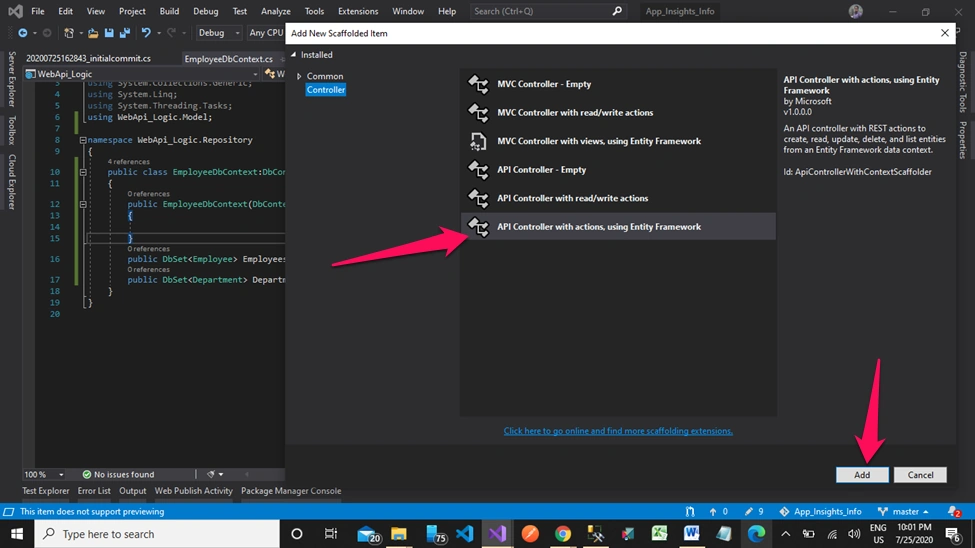This screenshot has width=975, height=548.
Task: Click the Visual Studio Search (Ctrl+Q) box
Action: (x=547, y=11)
